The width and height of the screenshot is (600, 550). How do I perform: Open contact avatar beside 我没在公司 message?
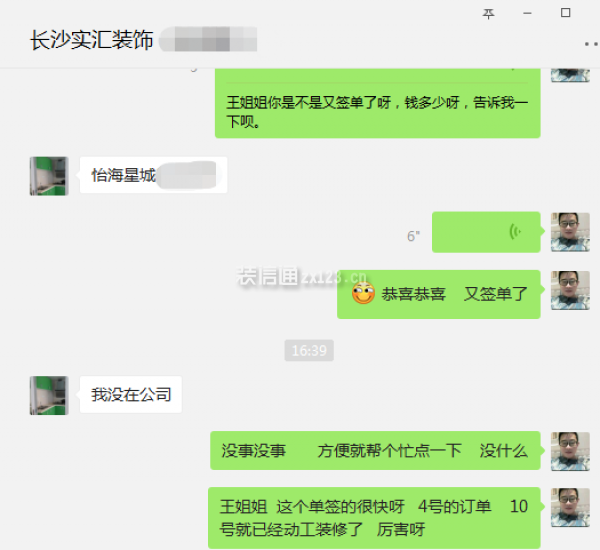pyautogui.click(x=49, y=395)
